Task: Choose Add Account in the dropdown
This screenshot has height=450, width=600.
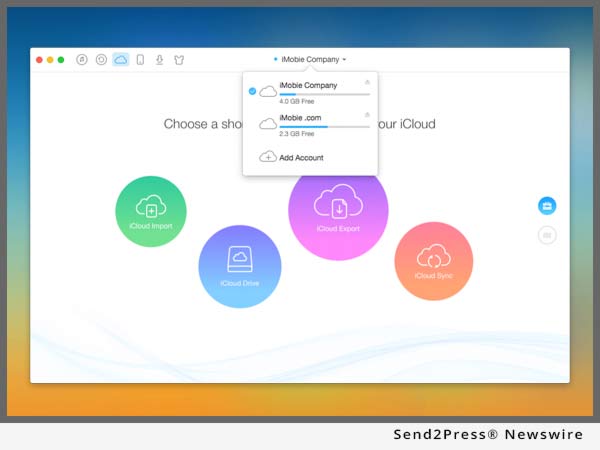Action: (x=292, y=157)
